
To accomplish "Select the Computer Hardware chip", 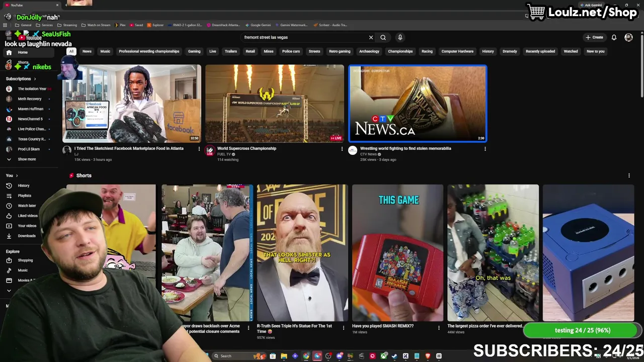I will [457, 51].
